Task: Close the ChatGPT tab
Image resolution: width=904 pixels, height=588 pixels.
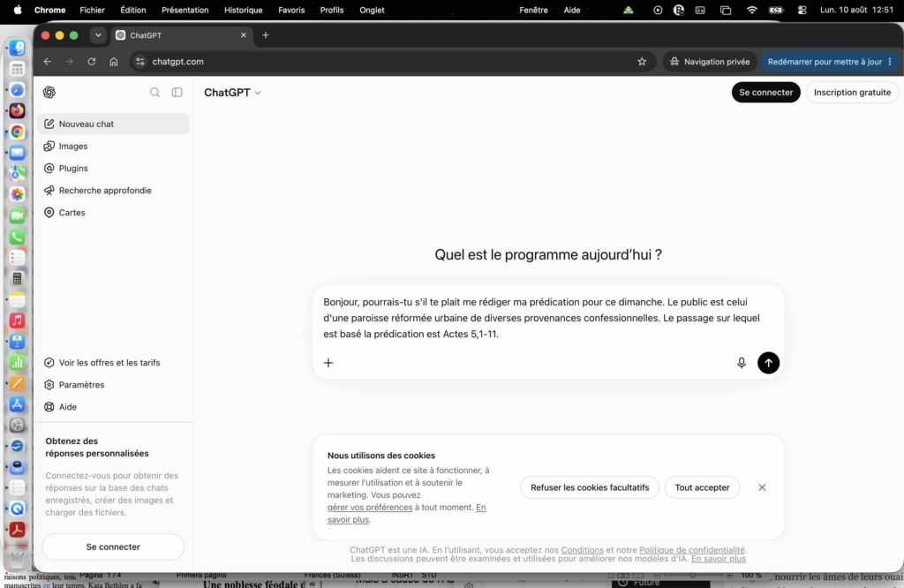Action: (x=244, y=35)
